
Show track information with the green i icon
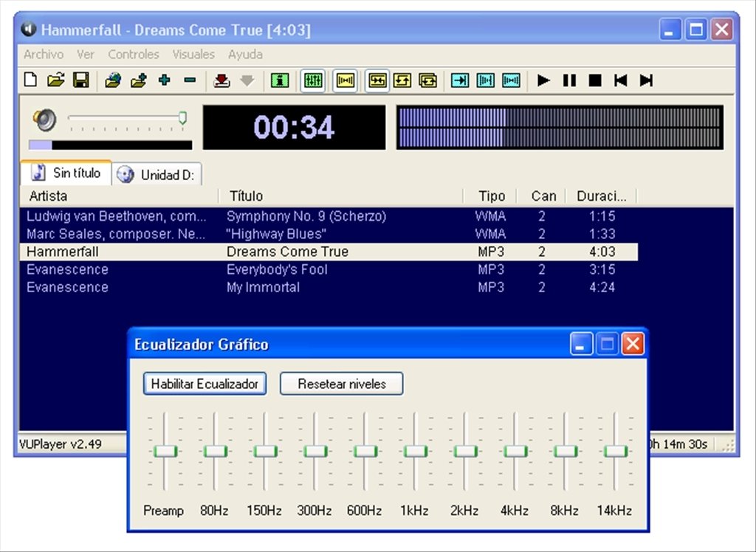coord(280,80)
